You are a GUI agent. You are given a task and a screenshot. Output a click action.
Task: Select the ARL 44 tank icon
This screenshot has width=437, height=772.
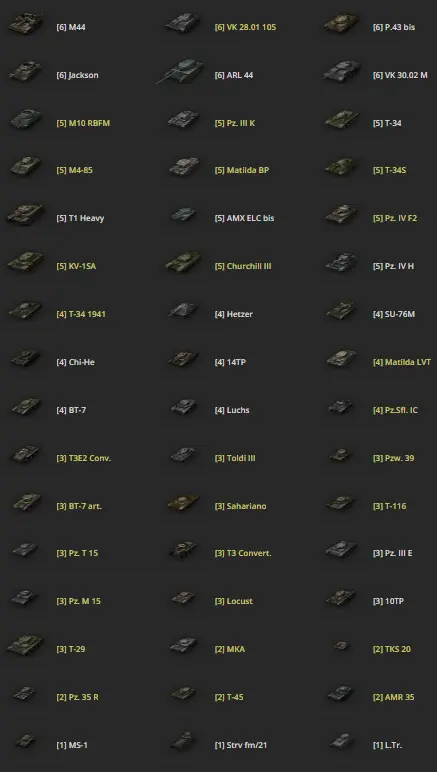[x=181, y=72]
